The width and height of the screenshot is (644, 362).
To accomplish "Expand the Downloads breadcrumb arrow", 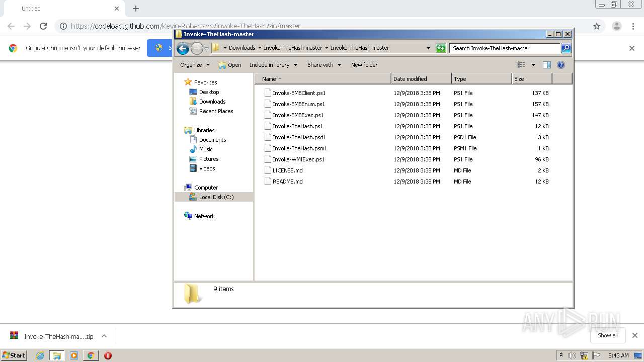I will click(260, 48).
